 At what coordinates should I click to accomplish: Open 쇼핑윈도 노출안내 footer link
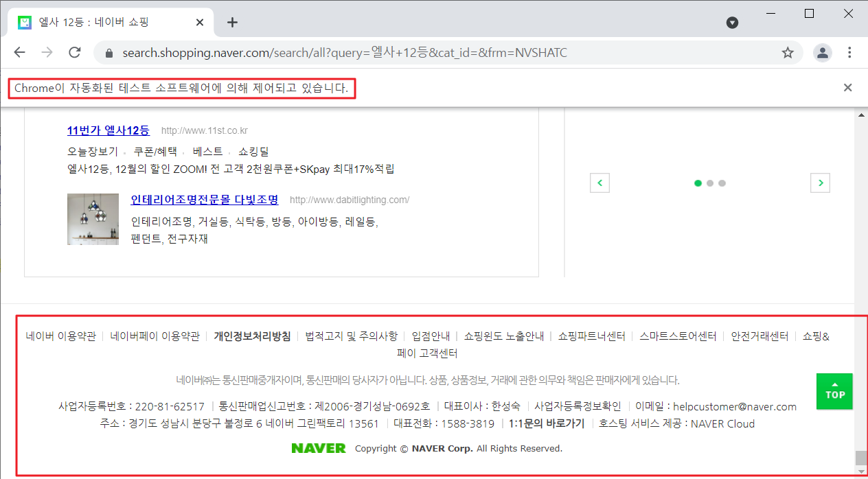(504, 336)
